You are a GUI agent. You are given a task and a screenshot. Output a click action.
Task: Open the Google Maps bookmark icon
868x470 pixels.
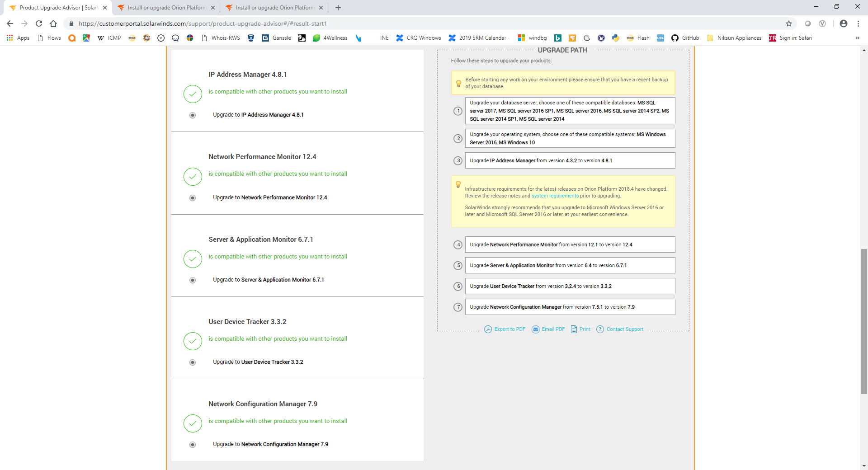click(x=86, y=38)
